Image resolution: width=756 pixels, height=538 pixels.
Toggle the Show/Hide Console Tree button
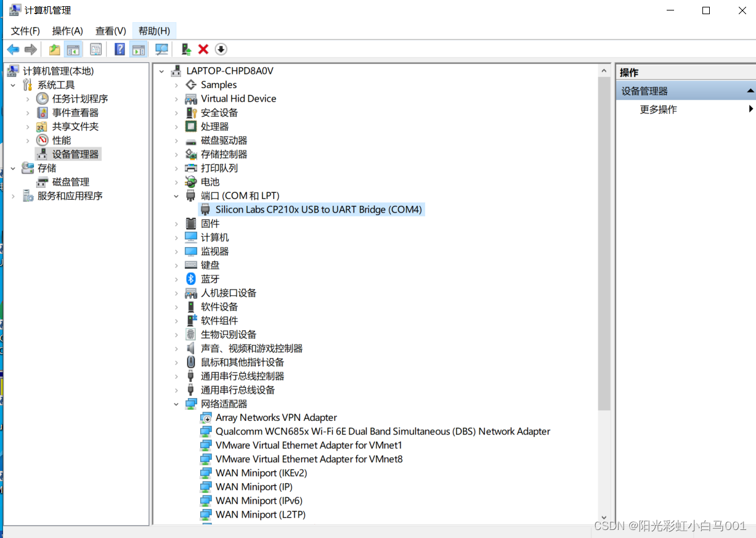(x=73, y=49)
